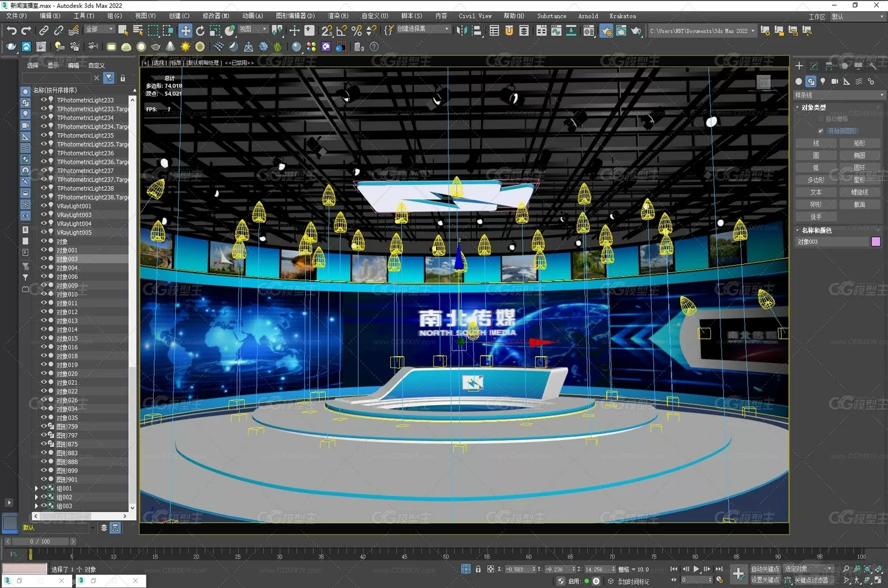888x588 pixels.
Task: Toggle the Percent Snap icon
Action: (x=356, y=31)
